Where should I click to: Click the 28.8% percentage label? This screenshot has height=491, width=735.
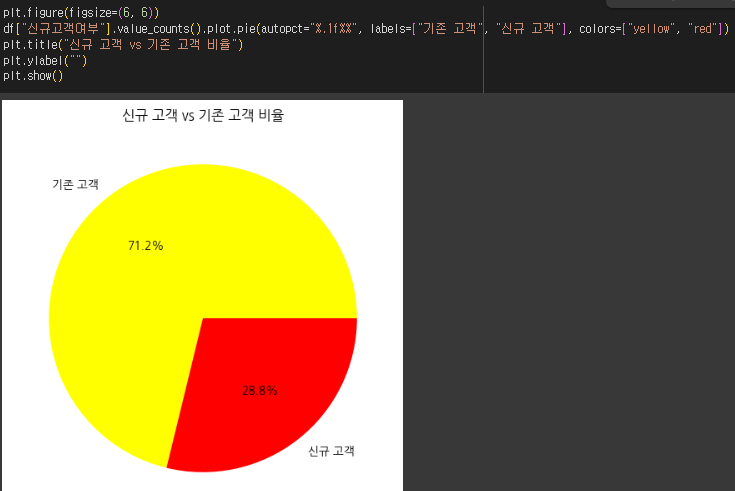coord(260,391)
